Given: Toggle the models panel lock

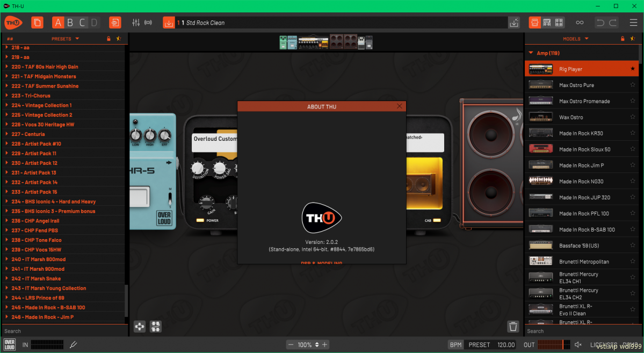Looking at the screenshot, I should click(x=623, y=39).
